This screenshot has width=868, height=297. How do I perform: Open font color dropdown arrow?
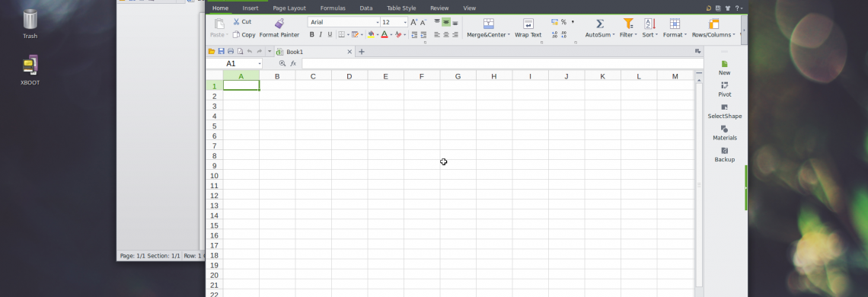pos(391,34)
